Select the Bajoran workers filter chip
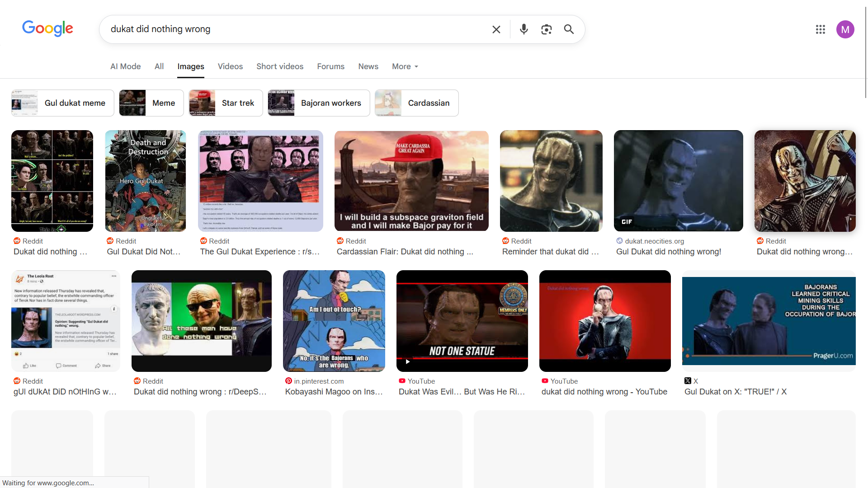 319,103
